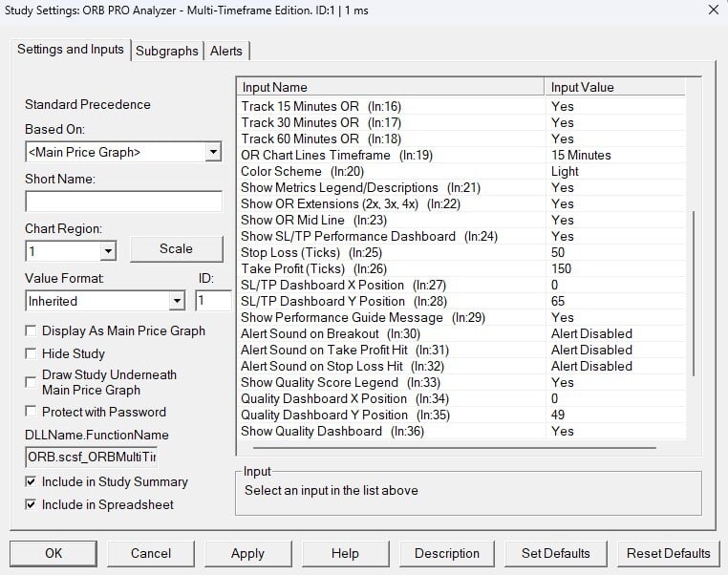The height and width of the screenshot is (575, 728).
Task: Click the DLLName.FunctionName field
Action: [x=92, y=457]
